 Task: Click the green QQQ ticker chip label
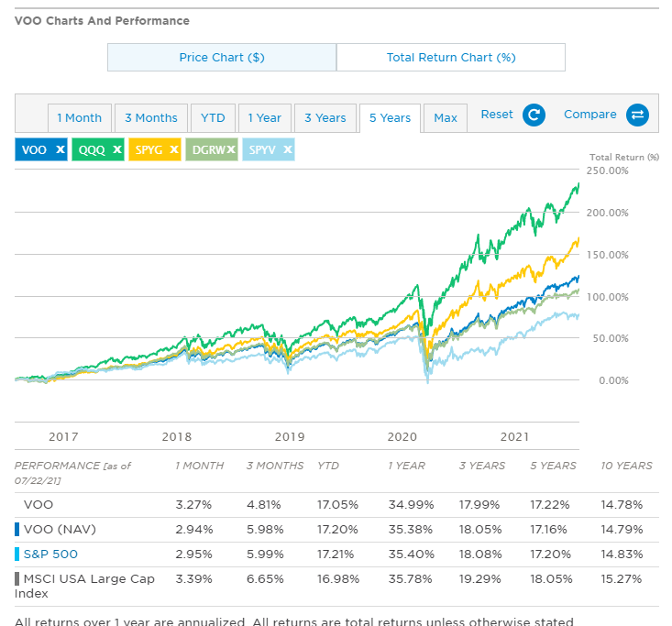92,150
